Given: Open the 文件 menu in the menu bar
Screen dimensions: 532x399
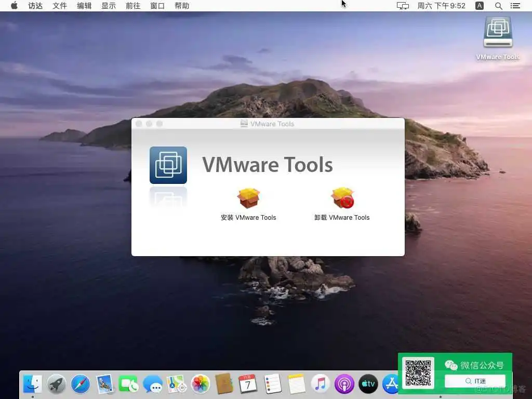Looking at the screenshot, I should [x=59, y=6].
